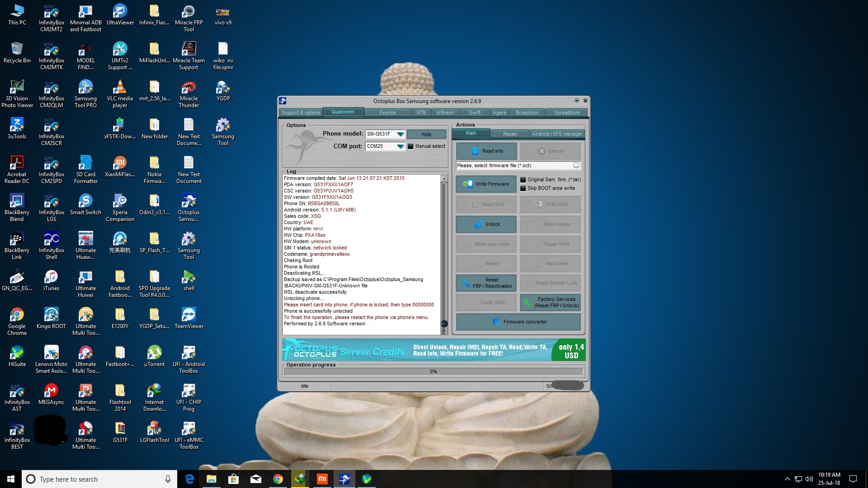Open Android / EFS manager tab
The height and width of the screenshot is (488, 868).
[x=557, y=134]
